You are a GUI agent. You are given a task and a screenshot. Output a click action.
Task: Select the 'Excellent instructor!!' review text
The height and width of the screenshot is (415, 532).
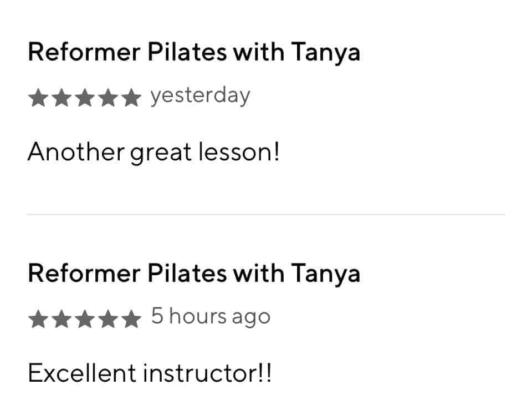(x=150, y=373)
